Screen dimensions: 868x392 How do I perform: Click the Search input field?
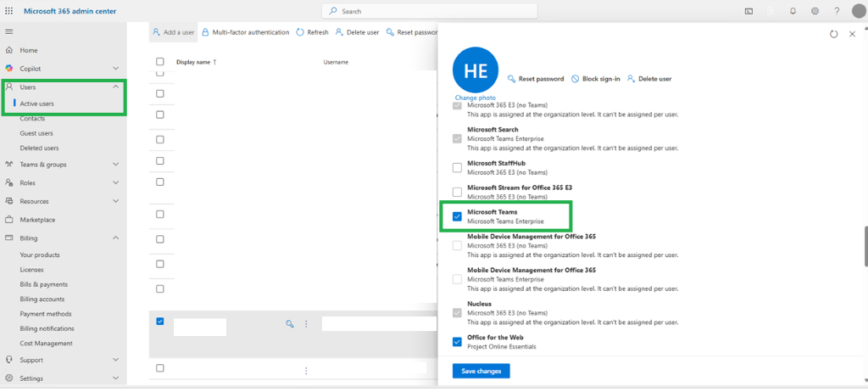point(430,11)
